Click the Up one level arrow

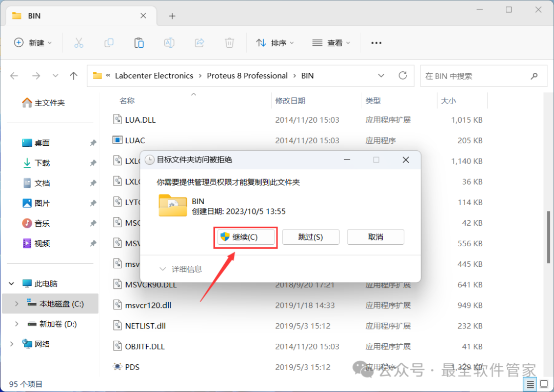pyautogui.click(x=73, y=75)
